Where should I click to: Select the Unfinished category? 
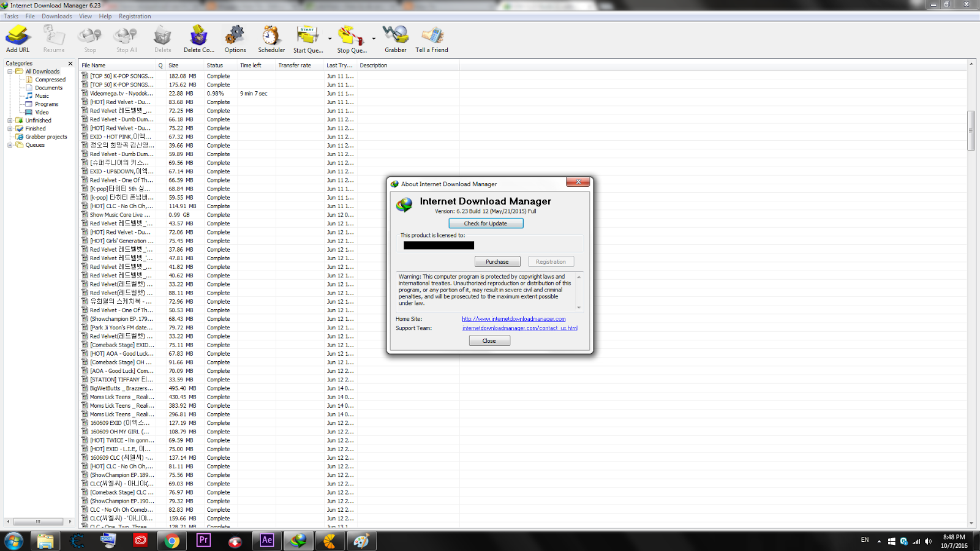[38, 120]
